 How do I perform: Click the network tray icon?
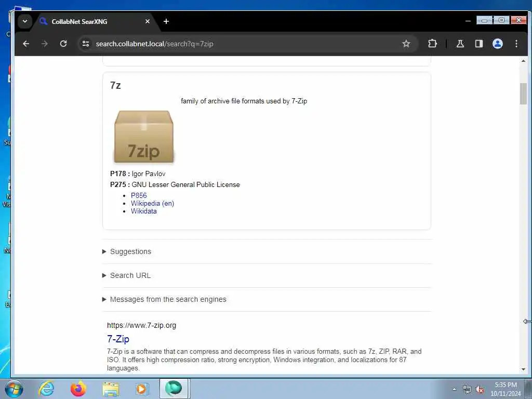[x=467, y=390]
